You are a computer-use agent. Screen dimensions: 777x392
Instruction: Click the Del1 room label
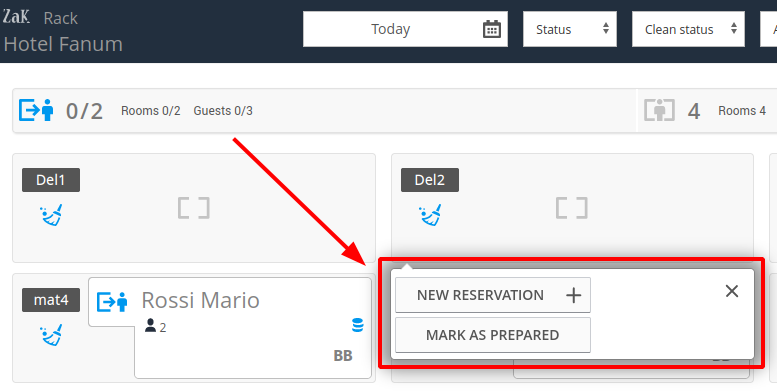(51, 180)
